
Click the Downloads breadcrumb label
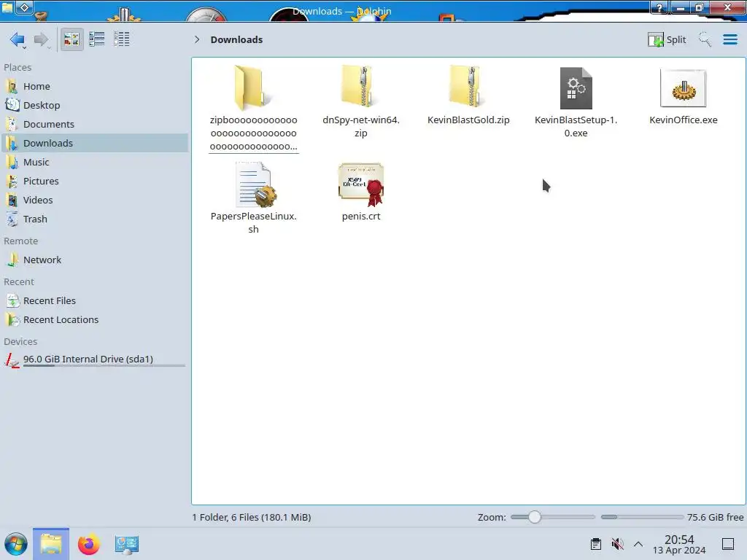click(x=236, y=39)
